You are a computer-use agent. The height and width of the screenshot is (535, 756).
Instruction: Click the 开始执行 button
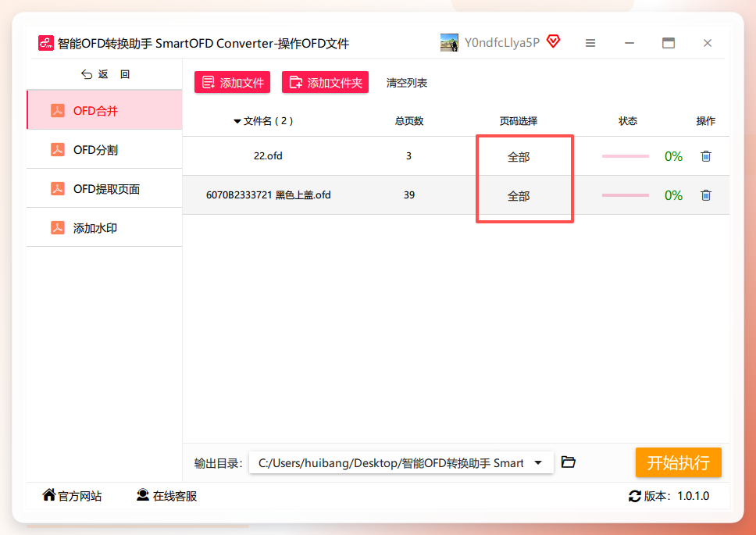click(x=679, y=462)
